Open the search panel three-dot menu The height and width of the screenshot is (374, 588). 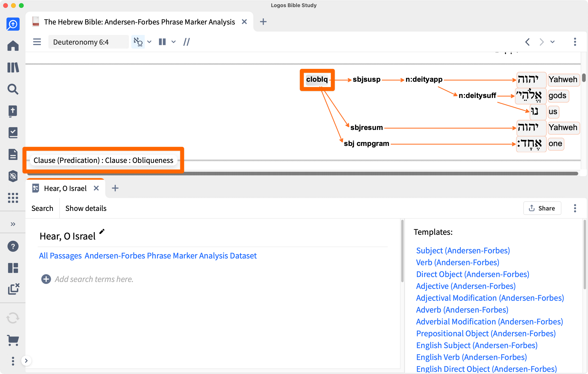[x=575, y=208]
